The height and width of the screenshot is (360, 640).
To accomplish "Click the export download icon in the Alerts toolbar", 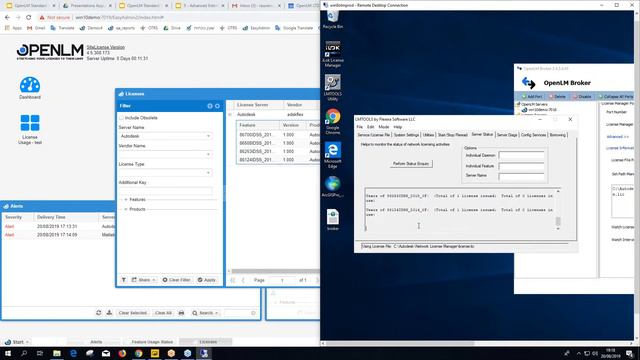I will [x=109, y=313].
